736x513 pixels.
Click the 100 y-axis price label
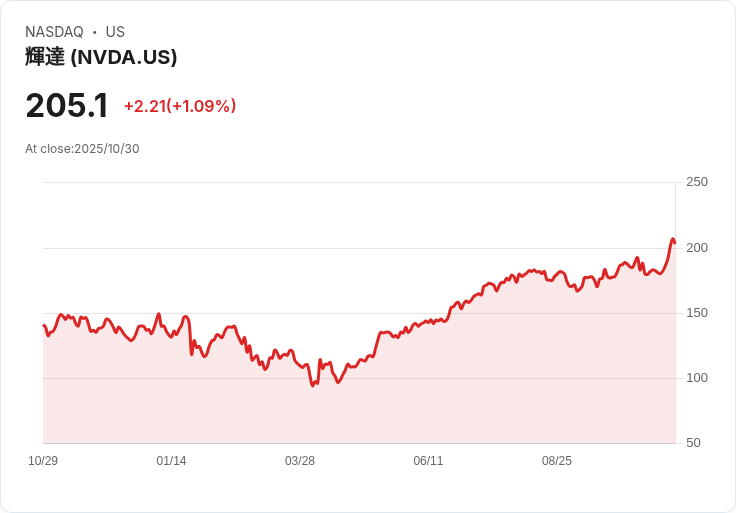pos(697,378)
